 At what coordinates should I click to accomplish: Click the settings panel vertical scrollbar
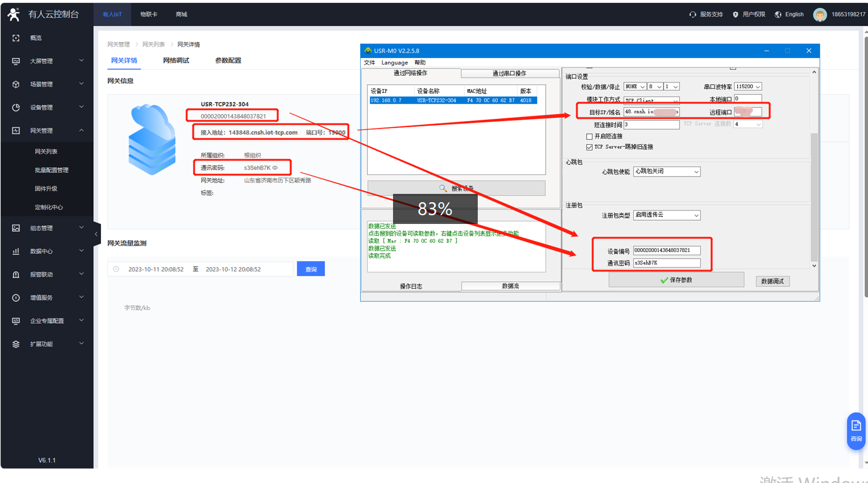[x=814, y=167]
